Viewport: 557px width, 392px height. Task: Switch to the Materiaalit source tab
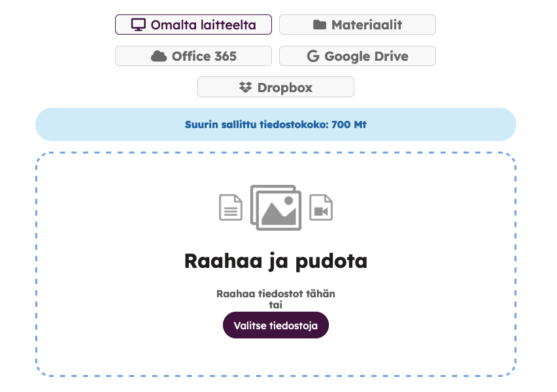coord(358,25)
